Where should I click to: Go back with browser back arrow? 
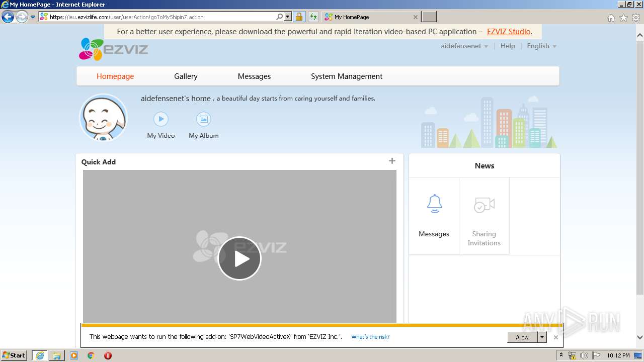tap(8, 17)
